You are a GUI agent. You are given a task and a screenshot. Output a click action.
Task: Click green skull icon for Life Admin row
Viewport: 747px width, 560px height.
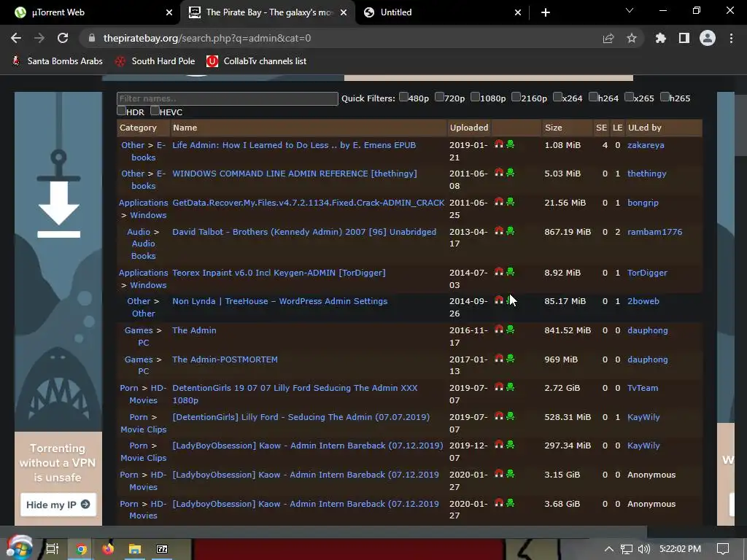point(510,144)
